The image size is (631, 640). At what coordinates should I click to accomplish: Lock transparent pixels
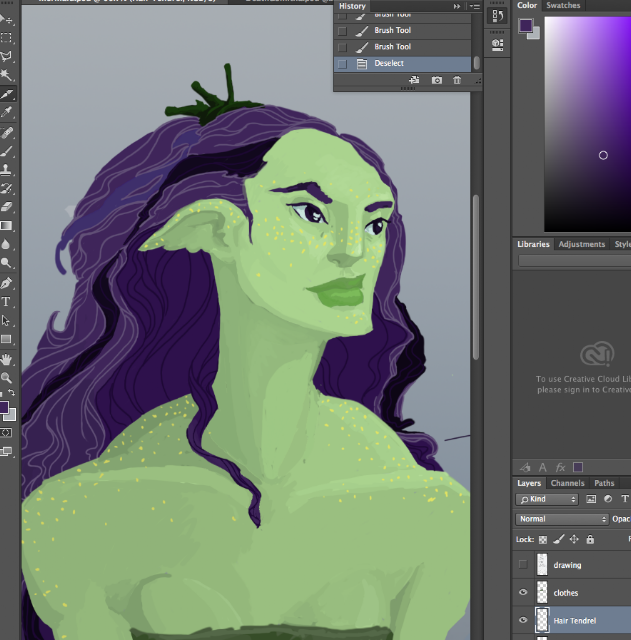coord(543,540)
